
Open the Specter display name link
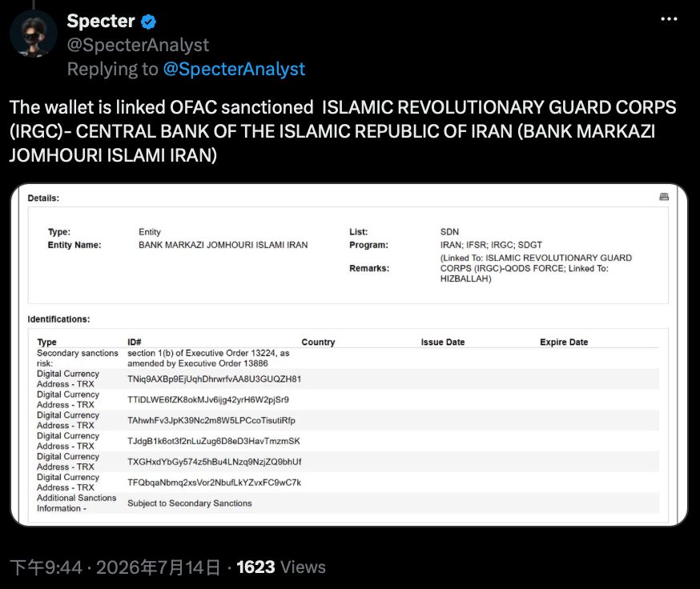101,21
